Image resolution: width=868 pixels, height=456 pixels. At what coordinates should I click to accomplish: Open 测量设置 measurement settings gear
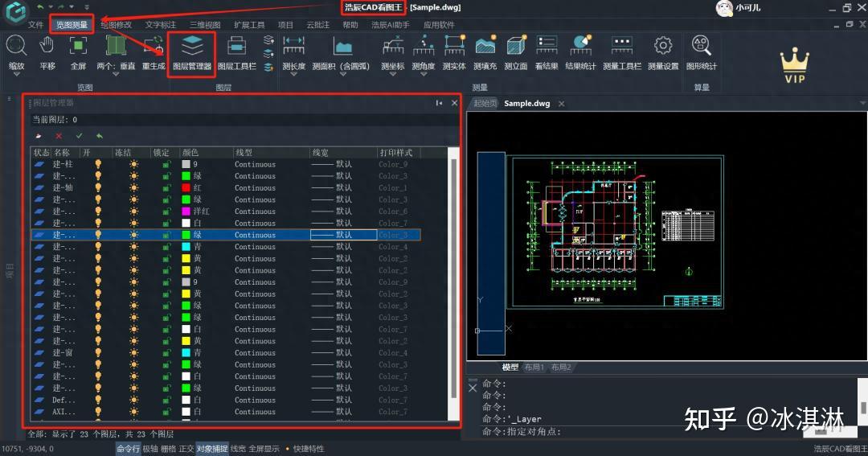[663, 45]
